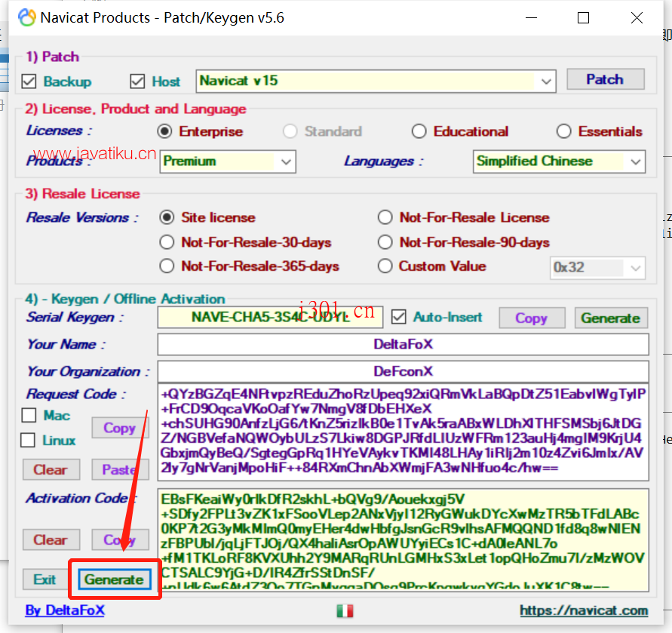Click the Serial Keygen field
This screenshot has height=633, width=672.
(270, 318)
